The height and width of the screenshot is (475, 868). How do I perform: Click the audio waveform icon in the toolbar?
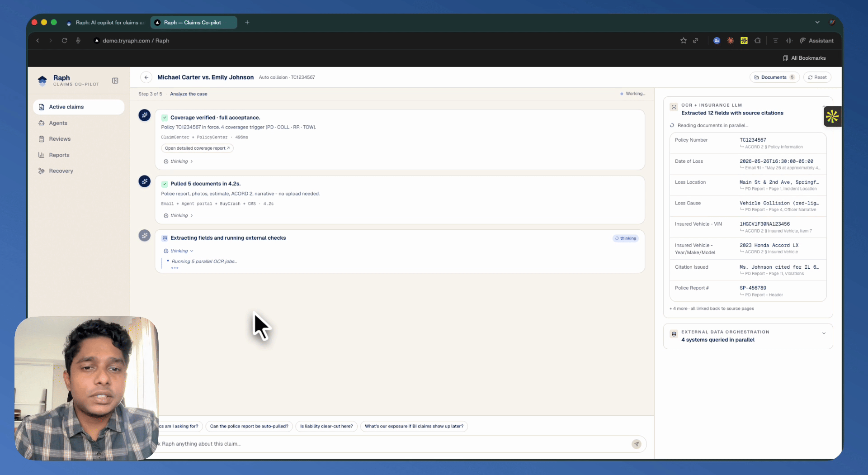(x=789, y=41)
